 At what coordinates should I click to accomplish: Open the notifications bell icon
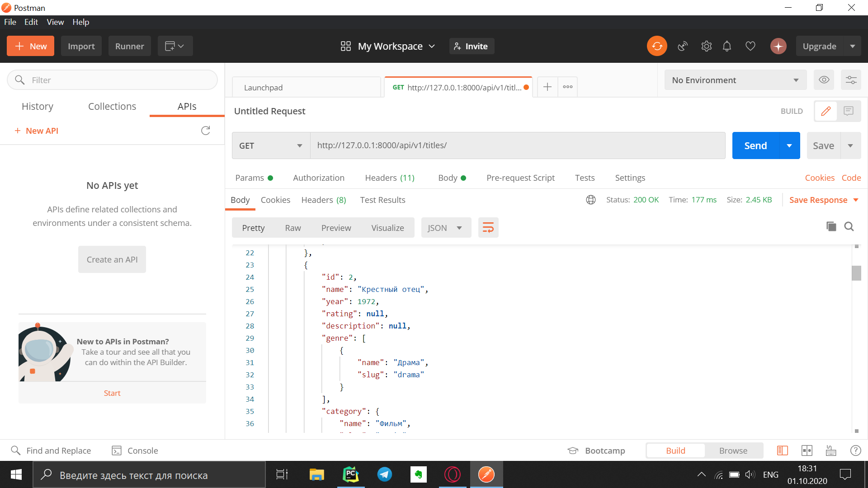[x=727, y=46]
